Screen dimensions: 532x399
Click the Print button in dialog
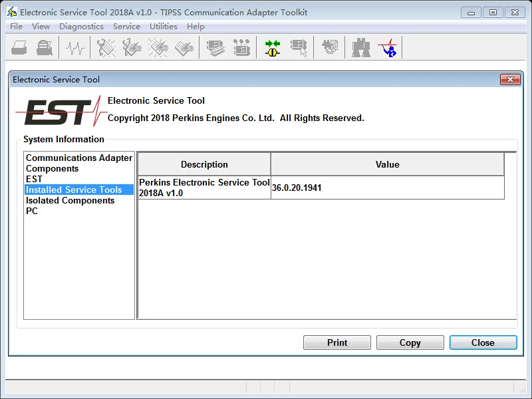[x=337, y=342]
